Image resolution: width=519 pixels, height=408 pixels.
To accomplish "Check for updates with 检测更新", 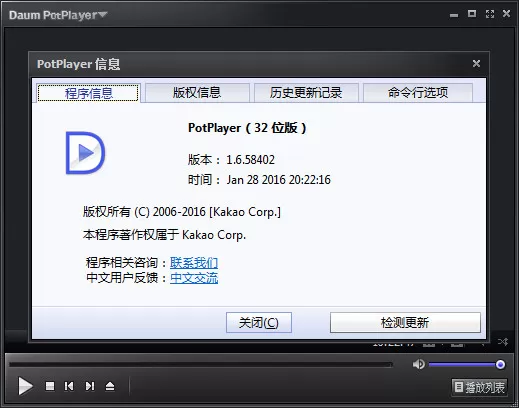I will coord(405,322).
